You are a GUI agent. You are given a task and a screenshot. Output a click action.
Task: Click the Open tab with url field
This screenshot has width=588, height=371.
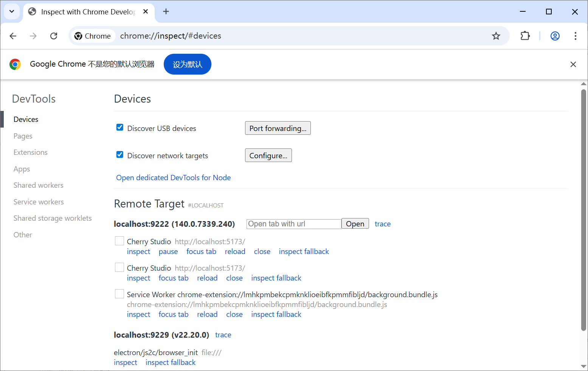pos(294,224)
